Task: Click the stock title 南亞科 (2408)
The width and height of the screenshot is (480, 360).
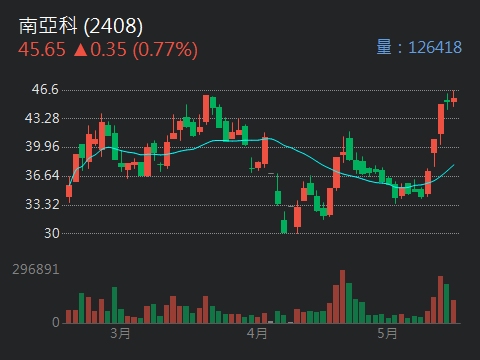Action: click(81, 26)
